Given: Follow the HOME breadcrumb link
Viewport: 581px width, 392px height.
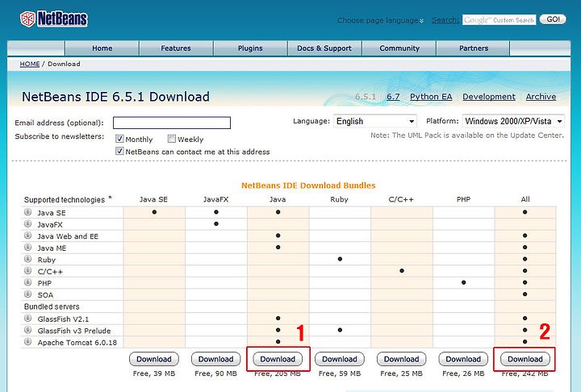Looking at the screenshot, I should pyautogui.click(x=30, y=64).
